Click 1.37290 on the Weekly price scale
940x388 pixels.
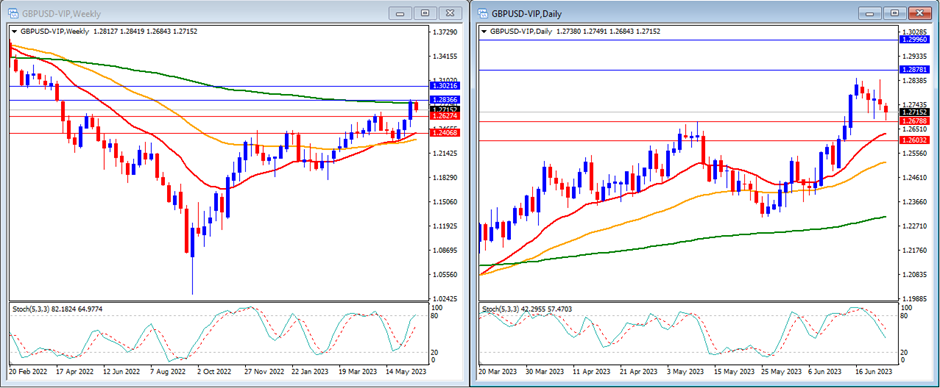pyautogui.click(x=445, y=31)
